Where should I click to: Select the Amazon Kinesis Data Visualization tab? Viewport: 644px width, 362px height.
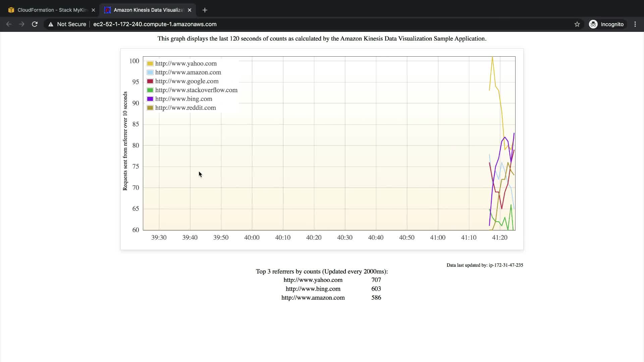click(148, 10)
